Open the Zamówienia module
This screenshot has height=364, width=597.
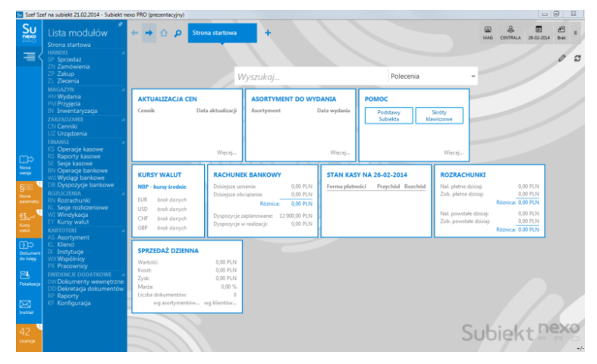point(74,67)
